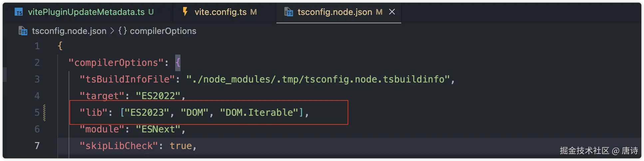644x161 pixels.
Task: Click the breadcrumb tsconfig file icon
Action: (x=23, y=31)
